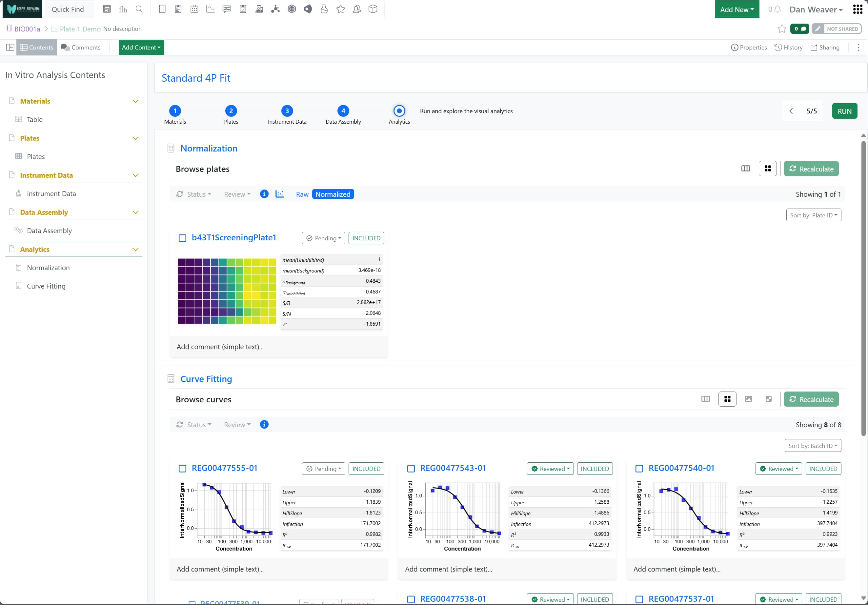Open the Sort by: Plate ID dropdown
The height and width of the screenshot is (605, 868).
[813, 215]
